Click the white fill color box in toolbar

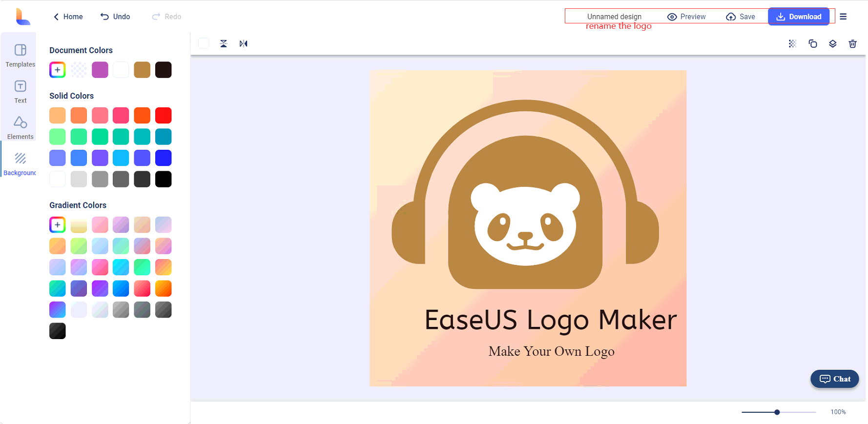click(204, 43)
